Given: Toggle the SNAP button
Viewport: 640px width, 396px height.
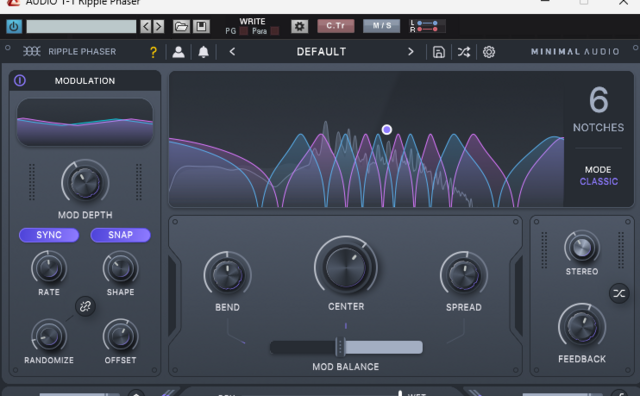Looking at the screenshot, I should pos(120,235).
